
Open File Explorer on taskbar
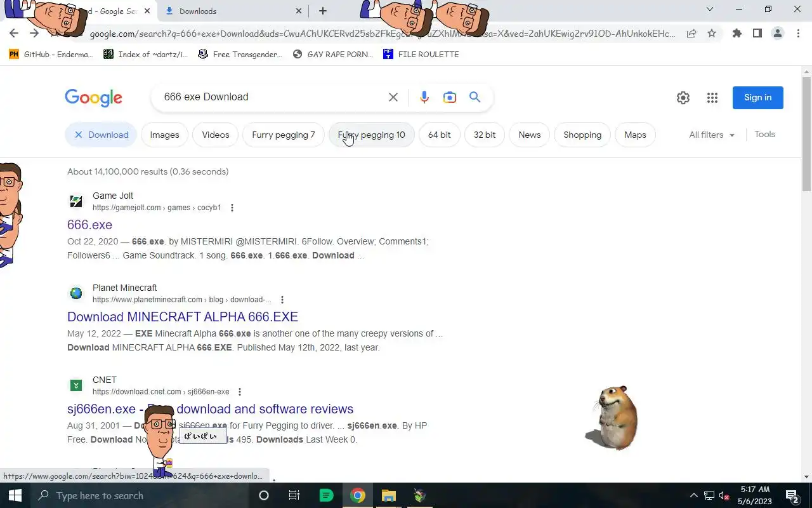point(389,495)
